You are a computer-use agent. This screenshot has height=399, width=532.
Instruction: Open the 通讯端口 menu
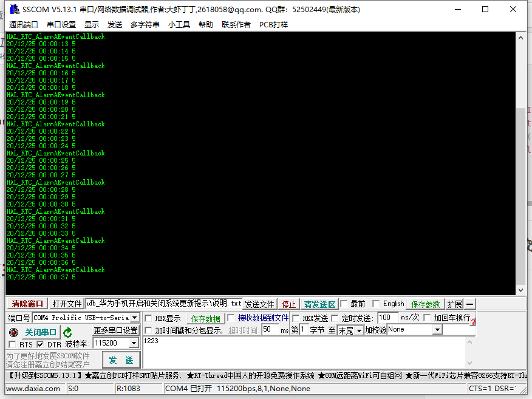[x=24, y=25]
